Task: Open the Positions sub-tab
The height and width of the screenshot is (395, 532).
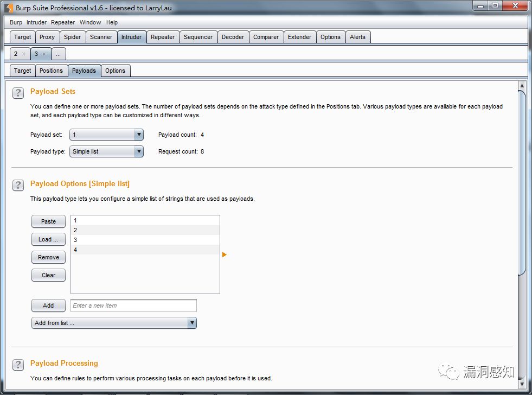Action: tap(51, 71)
